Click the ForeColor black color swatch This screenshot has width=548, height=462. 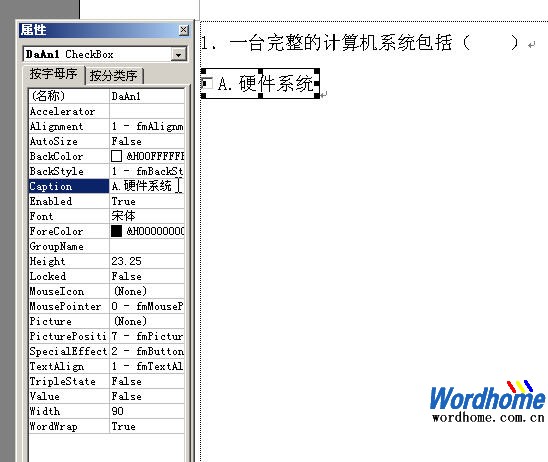[x=116, y=231]
